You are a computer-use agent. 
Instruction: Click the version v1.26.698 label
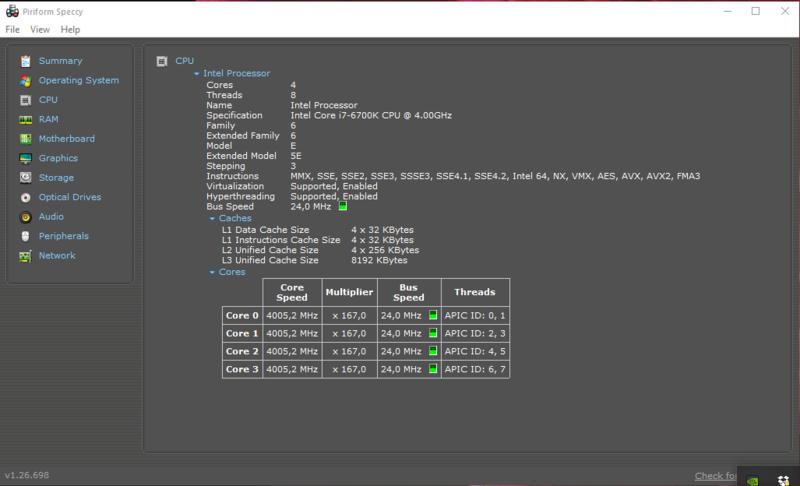click(x=27, y=475)
